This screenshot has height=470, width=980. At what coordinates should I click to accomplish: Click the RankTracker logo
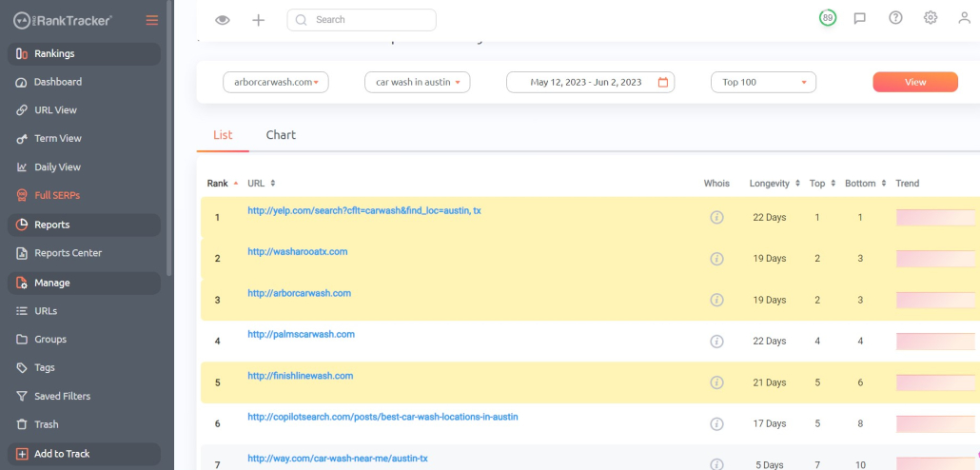(63, 20)
